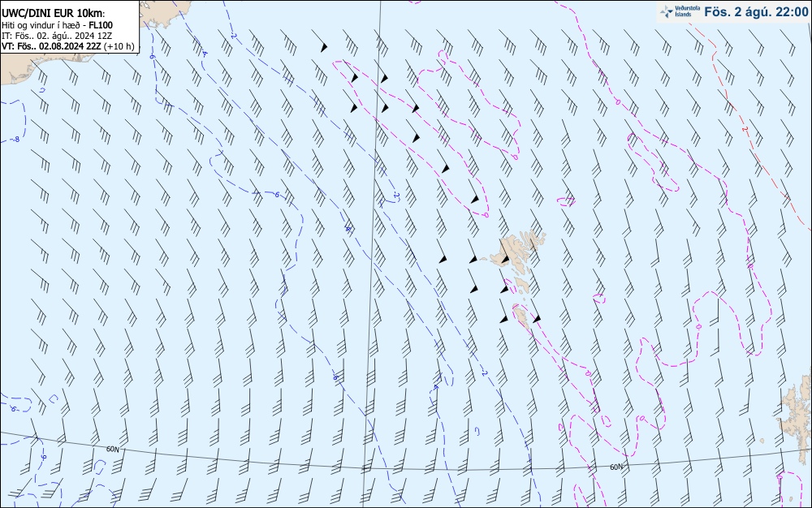Click the red '2' isotherm label
Image resolution: width=812 pixels, height=508 pixels.
point(745,129)
